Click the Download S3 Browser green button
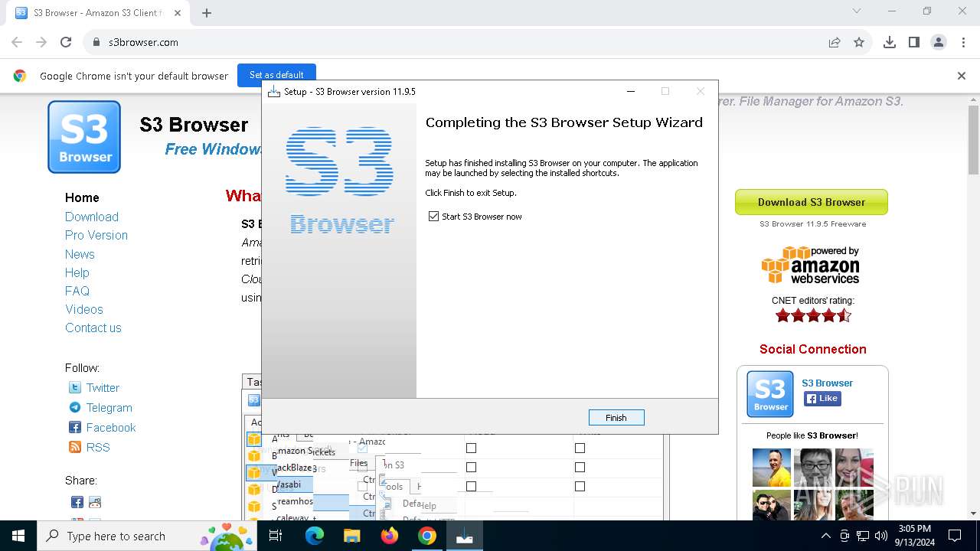Screen dimensions: 980x551 812,202
